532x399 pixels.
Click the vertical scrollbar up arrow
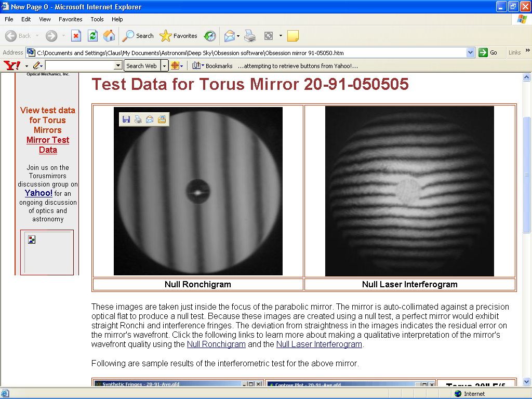(x=527, y=77)
